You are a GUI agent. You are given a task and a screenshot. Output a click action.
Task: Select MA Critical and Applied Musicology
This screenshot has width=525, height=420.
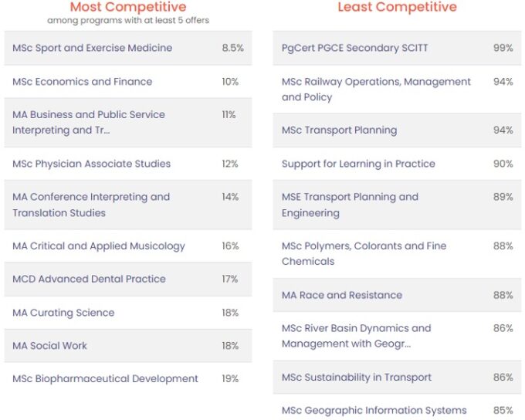pos(128,246)
